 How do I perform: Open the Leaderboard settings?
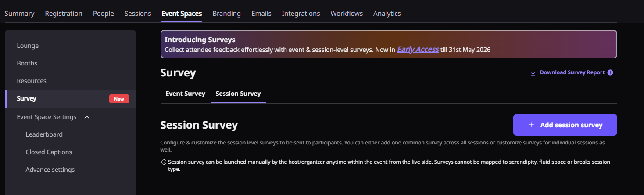pyautogui.click(x=44, y=134)
